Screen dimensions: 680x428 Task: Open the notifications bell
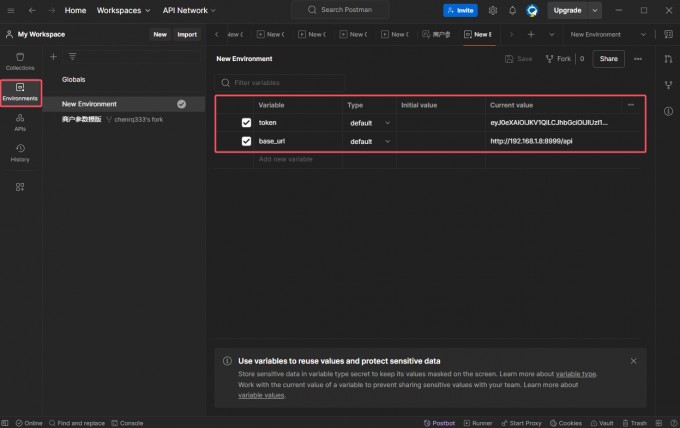tap(512, 10)
